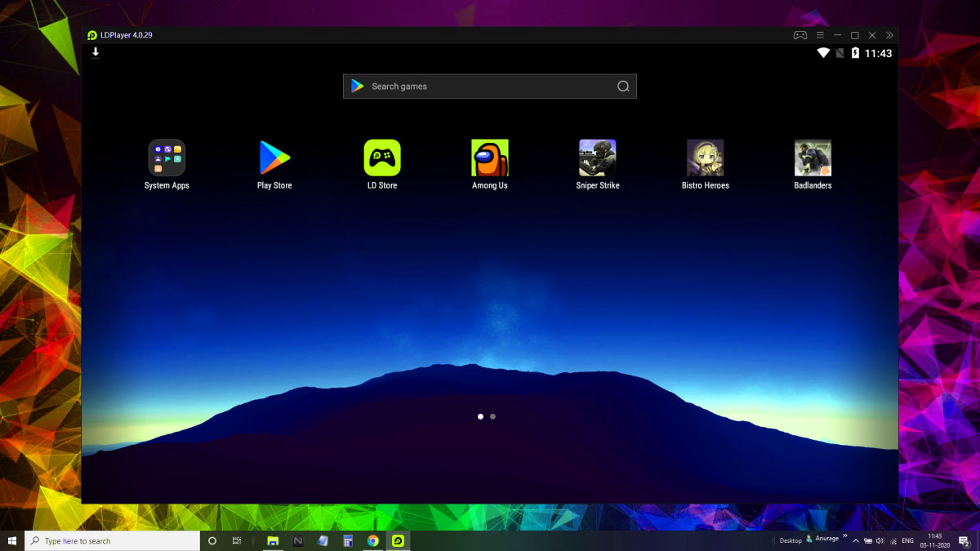This screenshot has height=551, width=980.
Task: Click the magnifier icon in Search games bar
Action: [623, 87]
